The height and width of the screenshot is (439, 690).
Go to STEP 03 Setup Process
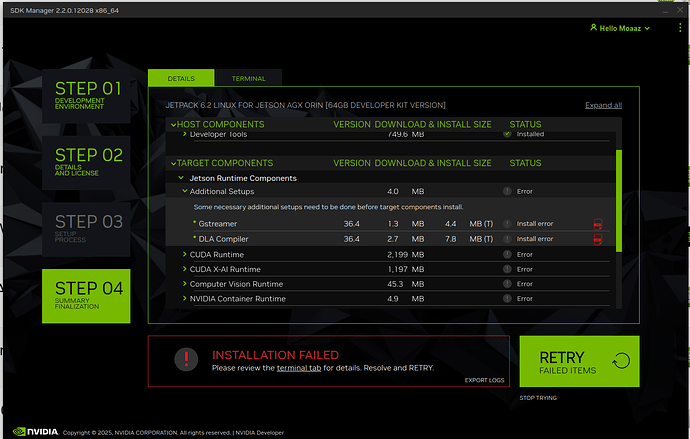coord(86,229)
